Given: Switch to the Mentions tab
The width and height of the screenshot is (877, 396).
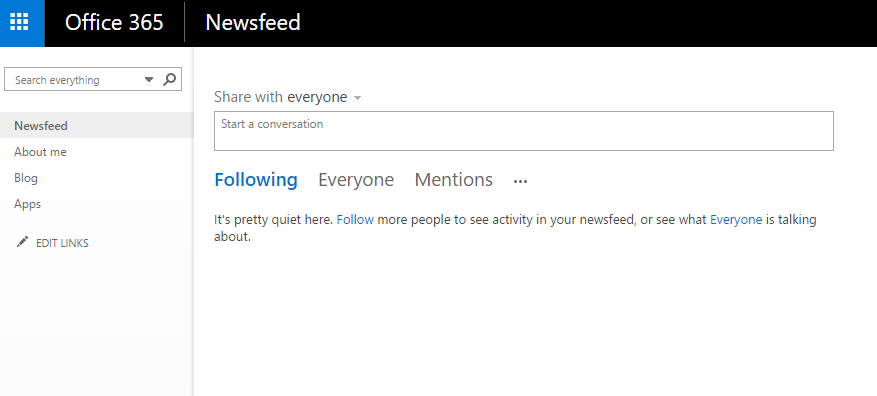Looking at the screenshot, I should point(454,180).
